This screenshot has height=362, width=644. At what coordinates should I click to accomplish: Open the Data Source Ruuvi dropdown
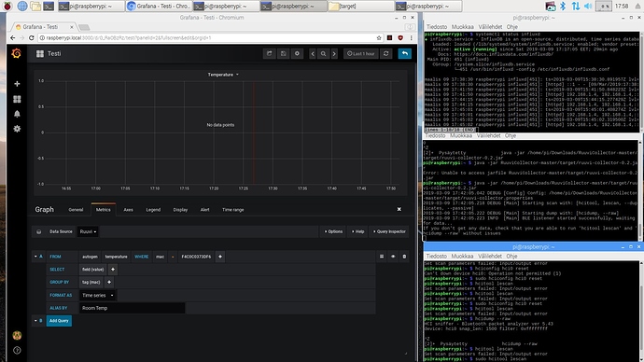[x=88, y=231]
